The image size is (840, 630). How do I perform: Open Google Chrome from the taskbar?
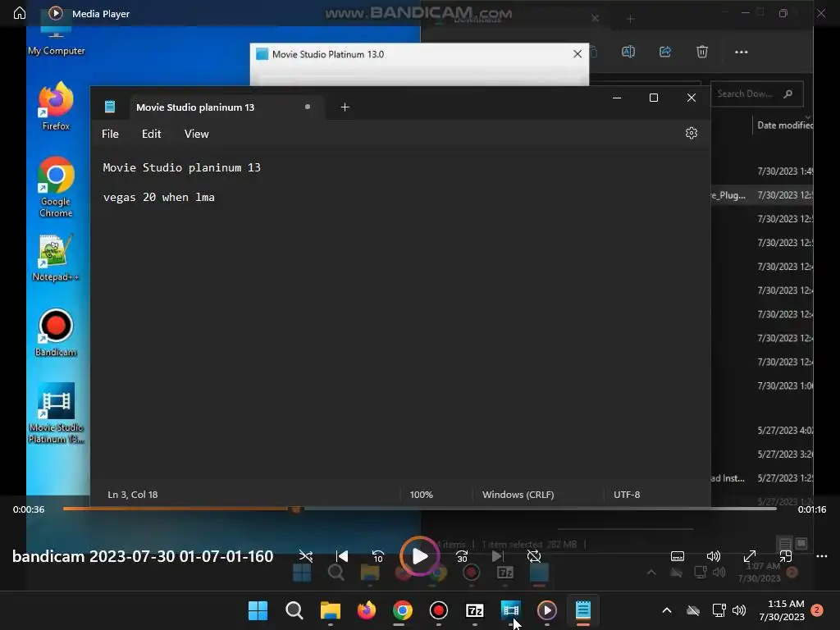pos(402,610)
